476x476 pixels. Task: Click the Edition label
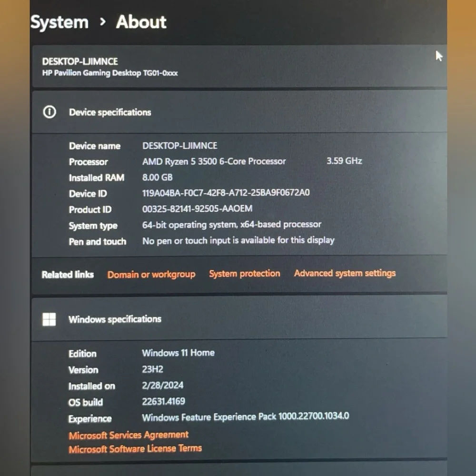pos(82,354)
